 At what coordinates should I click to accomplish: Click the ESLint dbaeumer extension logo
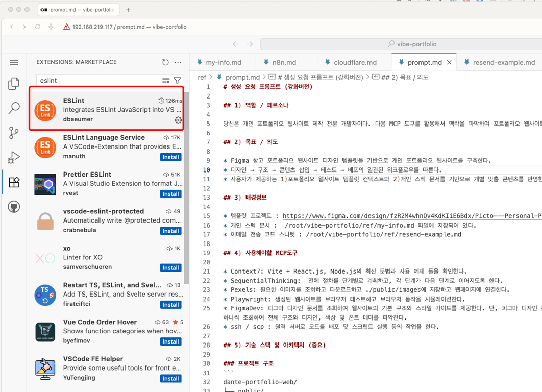click(x=45, y=111)
